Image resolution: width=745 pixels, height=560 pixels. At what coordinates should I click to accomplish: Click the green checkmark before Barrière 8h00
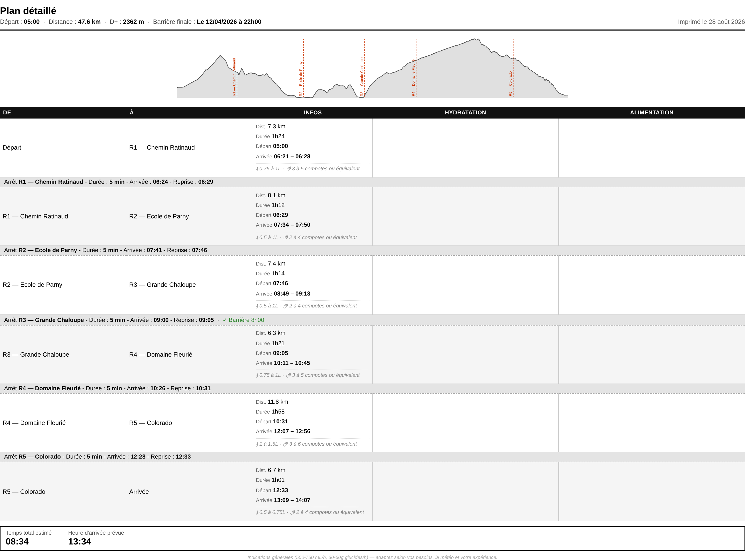click(x=225, y=320)
